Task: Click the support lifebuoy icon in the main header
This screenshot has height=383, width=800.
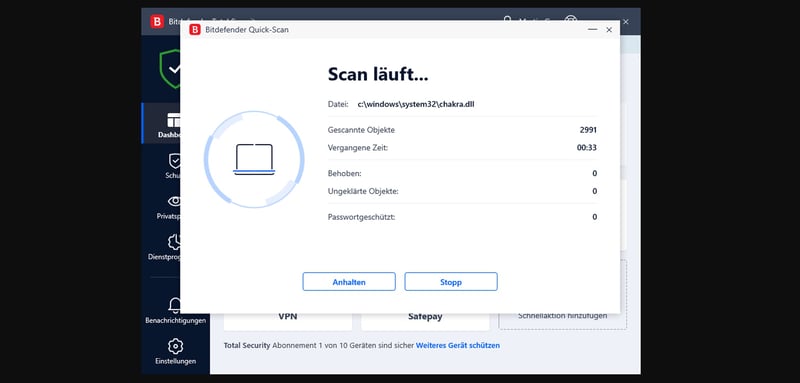Action: (570, 20)
